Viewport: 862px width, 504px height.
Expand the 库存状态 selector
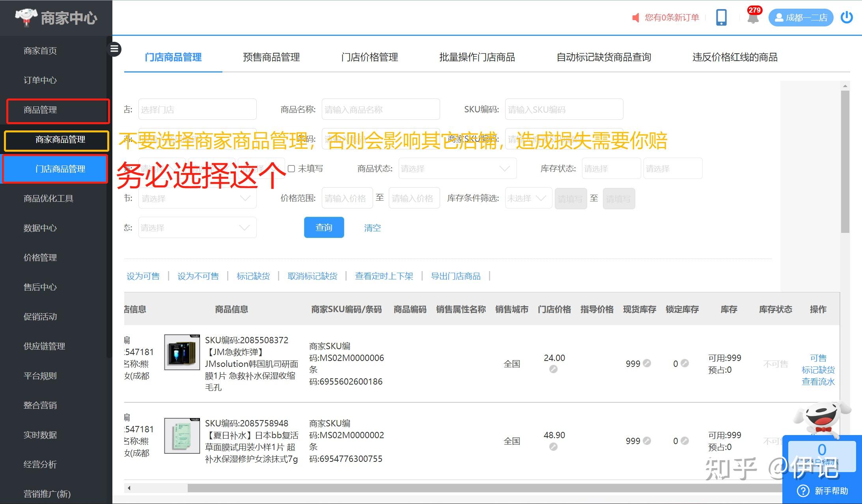click(611, 168)
